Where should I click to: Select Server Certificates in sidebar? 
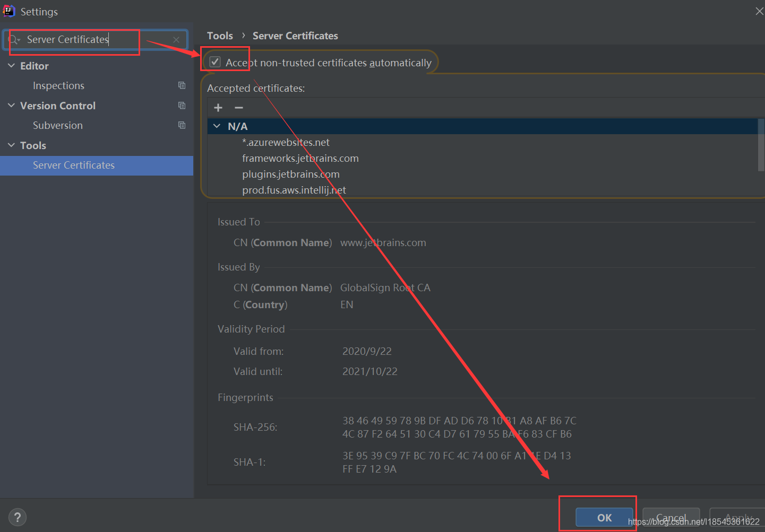[x=97, y=165]
